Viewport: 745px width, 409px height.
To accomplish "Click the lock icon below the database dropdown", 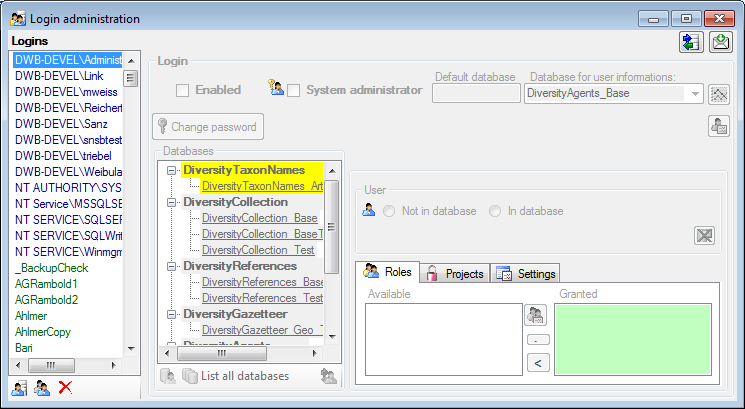I will (x=718, y=126).
